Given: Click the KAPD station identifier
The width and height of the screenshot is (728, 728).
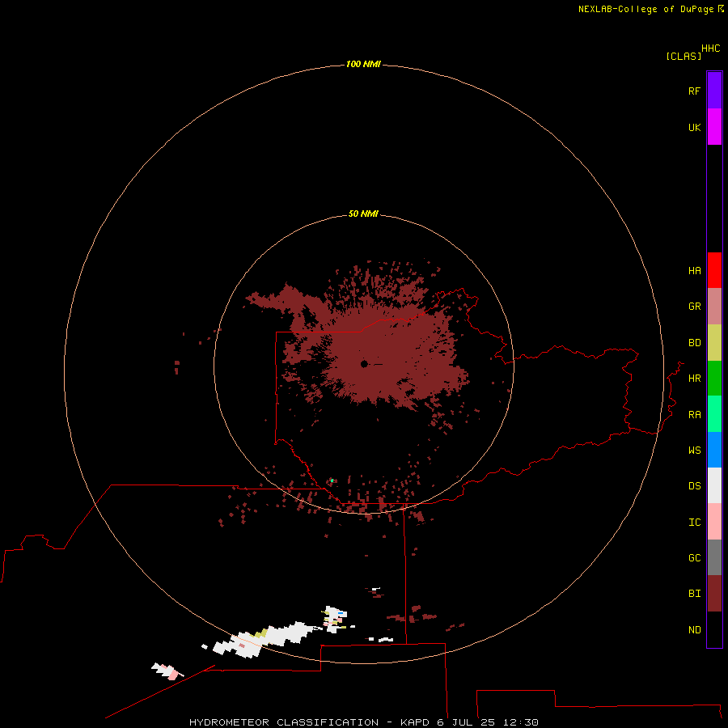Looking at the screenshot, I should pyautogui.click(x=415, y=722).
